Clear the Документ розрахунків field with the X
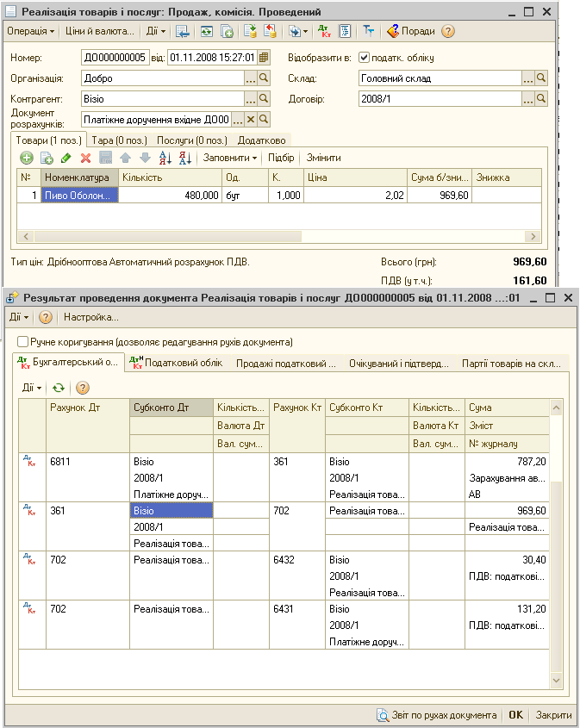The width and height of the screenshot is (580, 728). (251, 119)
